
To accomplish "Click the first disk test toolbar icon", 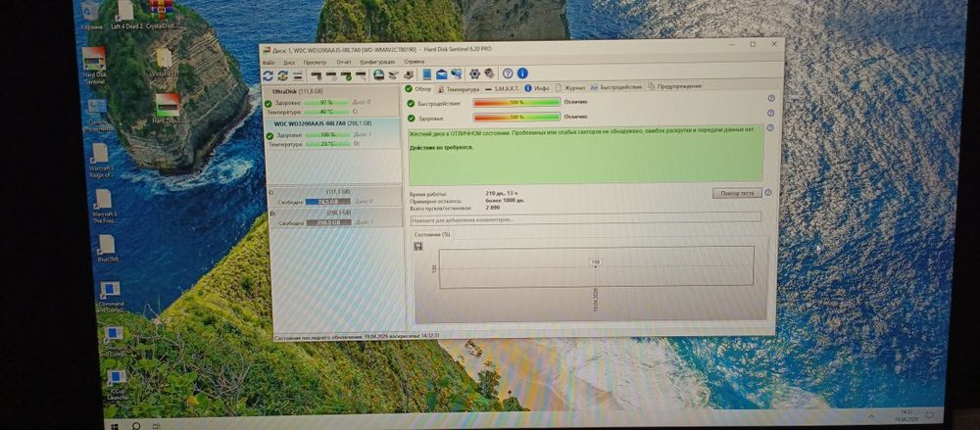I will [317, 75].
